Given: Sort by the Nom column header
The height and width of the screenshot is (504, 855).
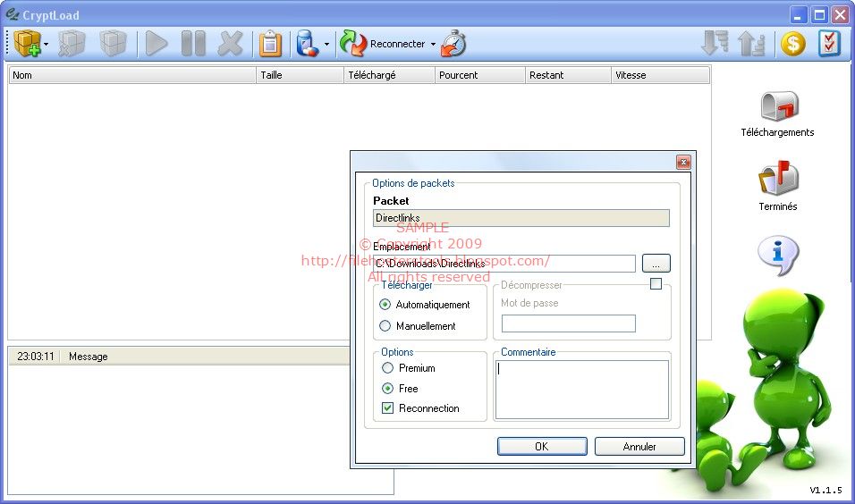Looking at the screenshot, I should [x=132, y=75].
